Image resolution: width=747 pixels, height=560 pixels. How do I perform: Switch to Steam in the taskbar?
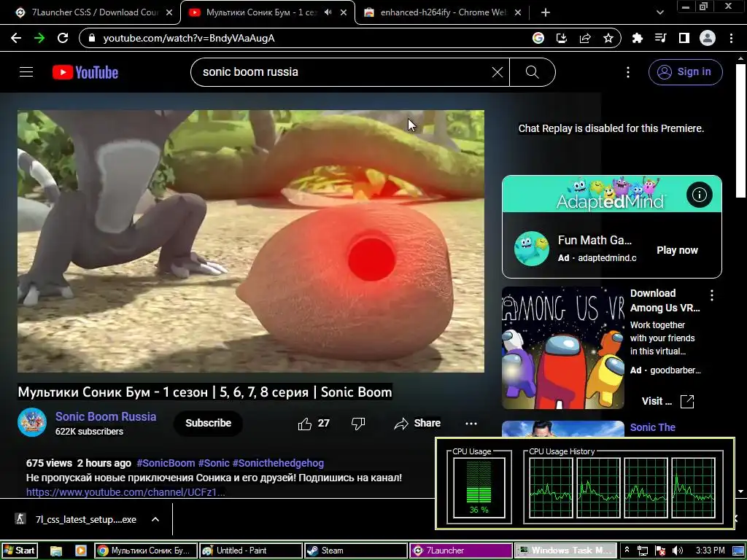coord(356,551)
